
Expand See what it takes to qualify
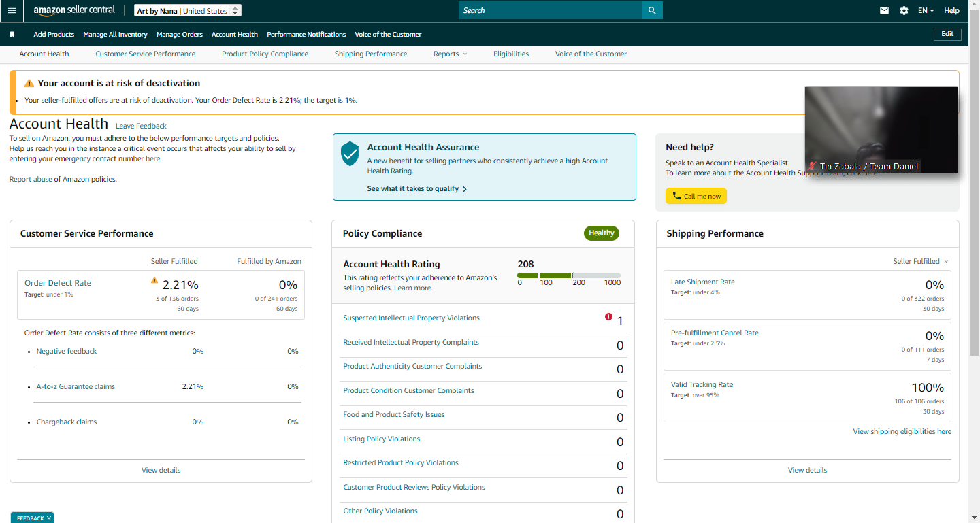(x=416, y=188)
